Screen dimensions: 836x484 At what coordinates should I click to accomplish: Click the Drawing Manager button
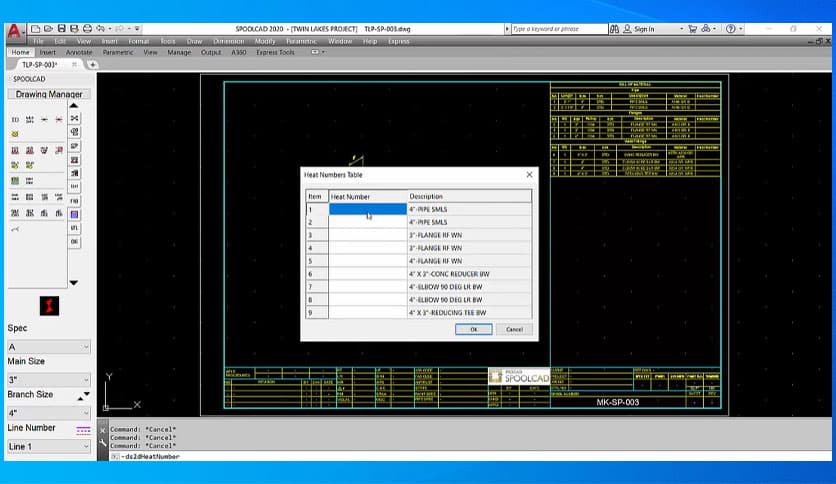49,94
